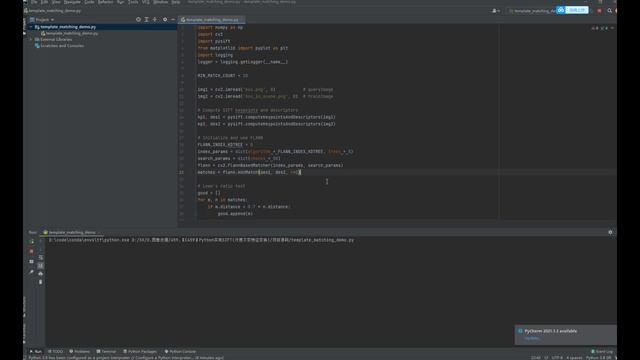This screenshot has height=360, width=640.
Task: Open the Event Log
Action: click(x=602, y=351)
